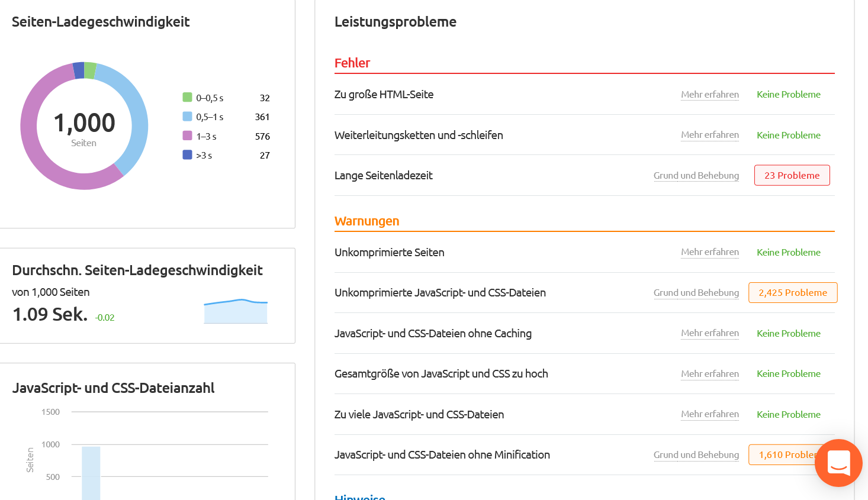Image resolution: width=868 pixels, height=500 pixels.
Task: Click the count 32 for 0–0,5 s
Action: (x=265, y=98)
